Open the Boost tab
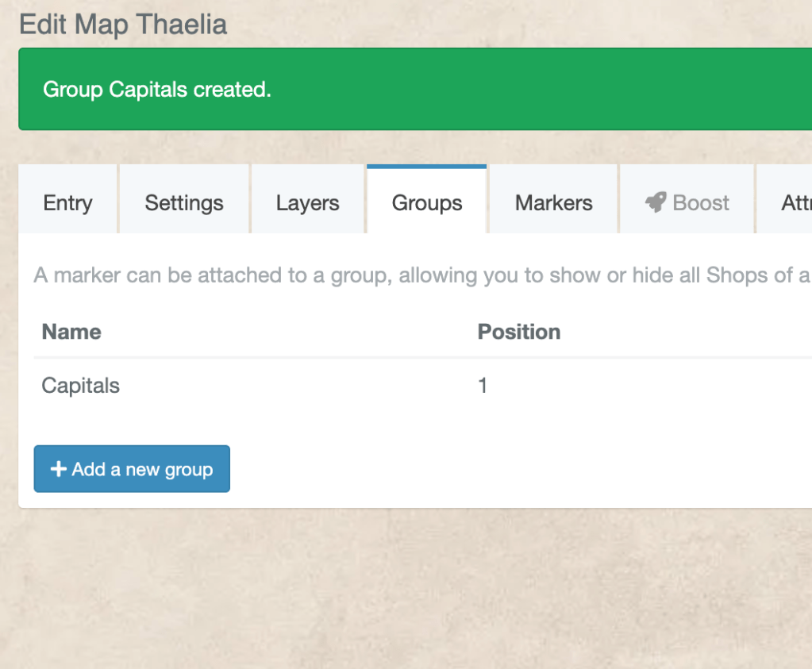812x669 pixels. coord(687,202)
